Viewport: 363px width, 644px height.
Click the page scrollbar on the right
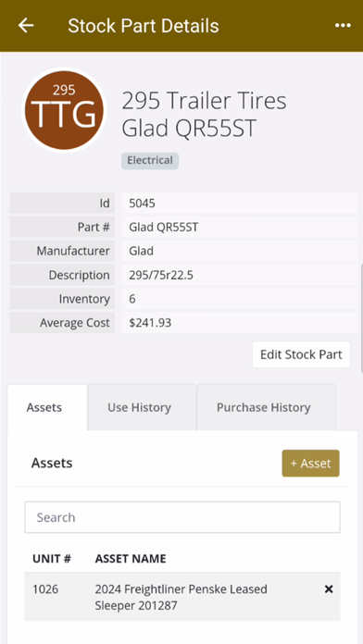click(361, 318)
